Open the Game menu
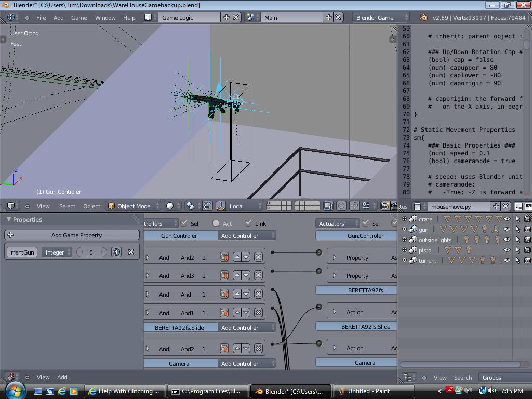The width and height of the screenshot is (532, 399). click(x=79, y=17)
